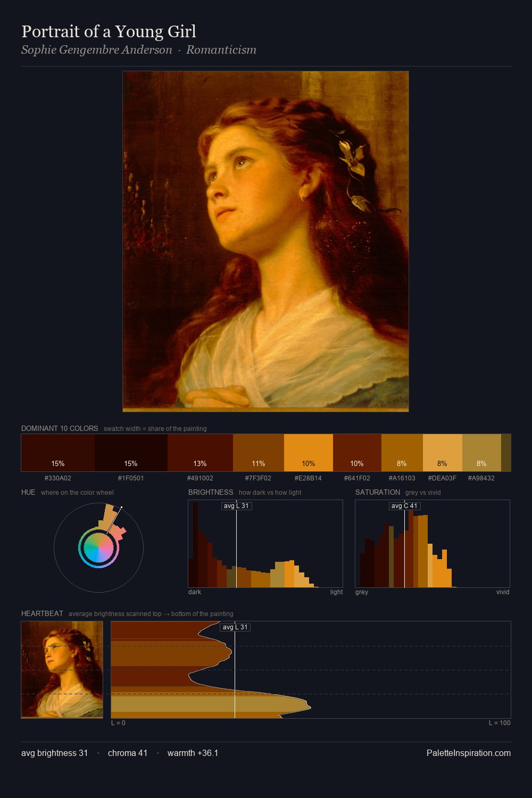This screenshot has height=798, width=532.
Task: Click the title Portrait of a Young Girl
Action: 109,32
